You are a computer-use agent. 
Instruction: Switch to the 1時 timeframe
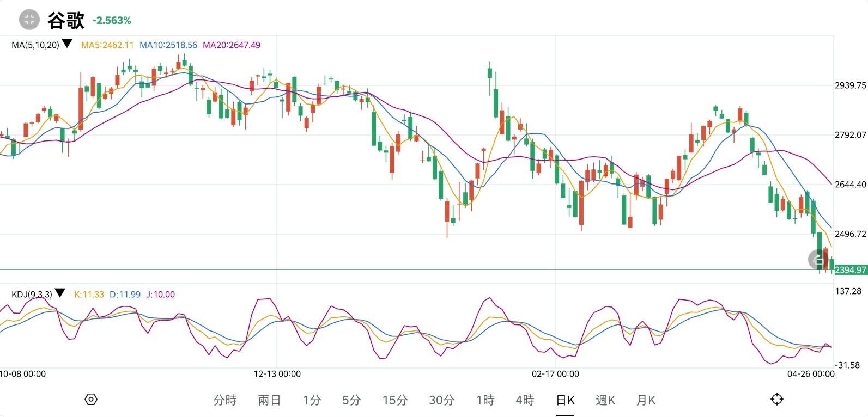pyautogui.click(x=485, y=401)
